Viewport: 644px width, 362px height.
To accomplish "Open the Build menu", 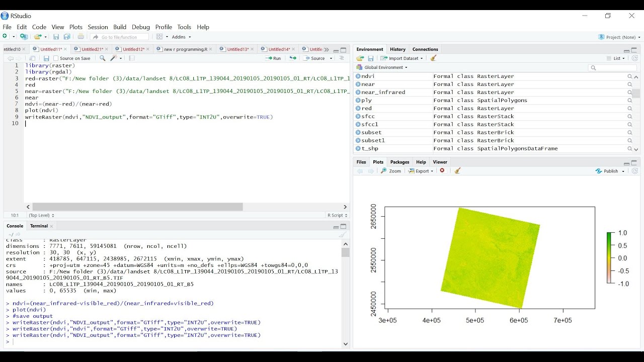I will click(120, 27).
